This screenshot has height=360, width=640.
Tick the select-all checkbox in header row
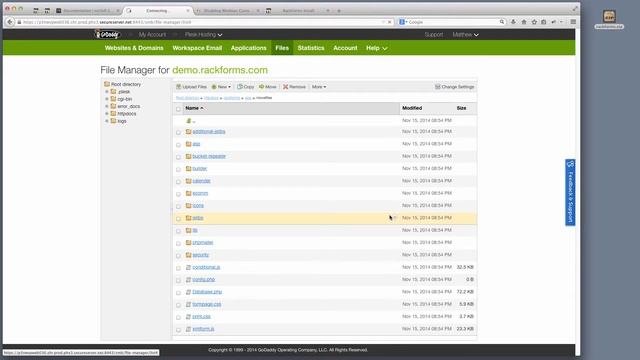coord(178,109)
